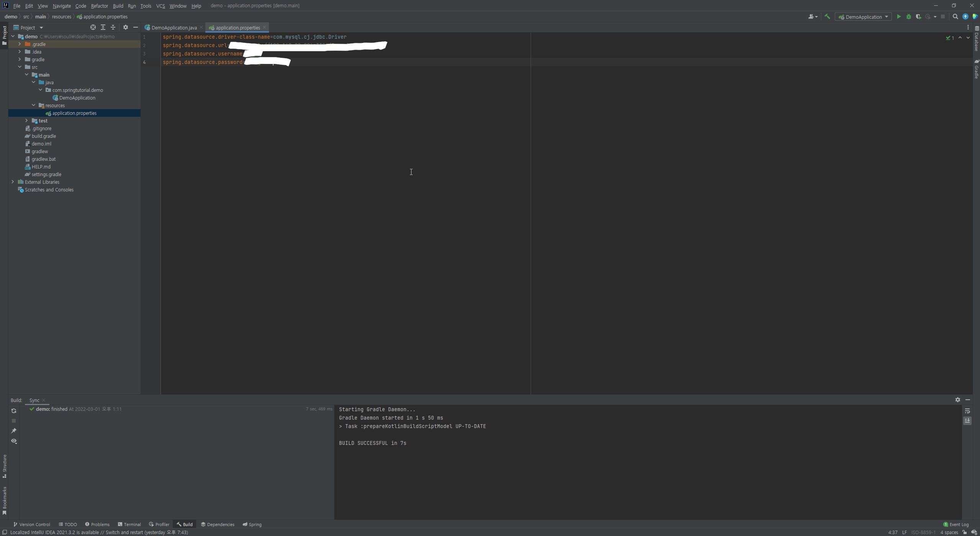Build the project using the hammer icon
Viewport: 980px width, 536px height.
point(827,17)
